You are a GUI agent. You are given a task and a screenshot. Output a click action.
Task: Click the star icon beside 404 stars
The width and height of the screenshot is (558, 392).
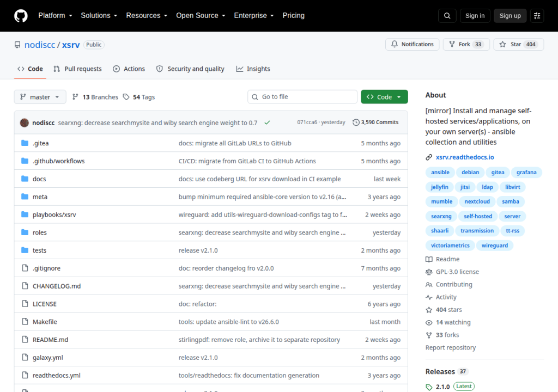point(429,310)
